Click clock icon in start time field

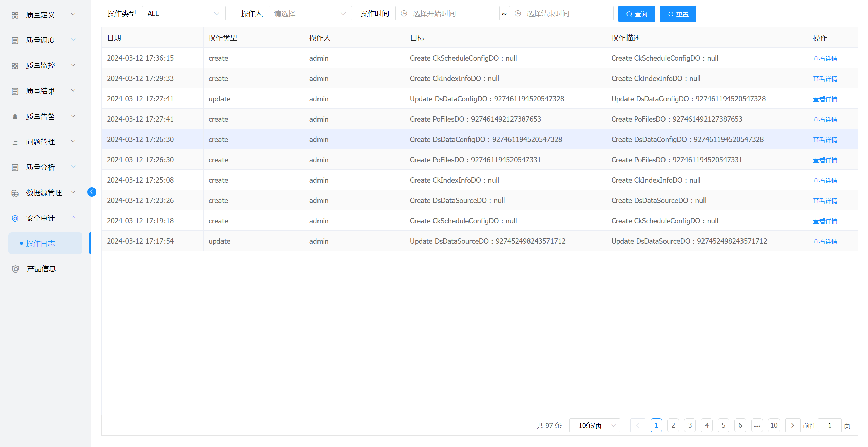[x=404, y=14]
